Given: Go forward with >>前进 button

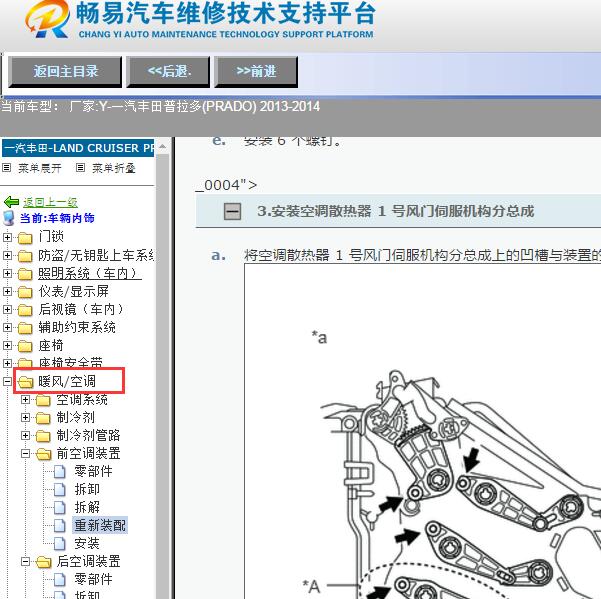Looking at the screenshot, I should coord(256,71).
